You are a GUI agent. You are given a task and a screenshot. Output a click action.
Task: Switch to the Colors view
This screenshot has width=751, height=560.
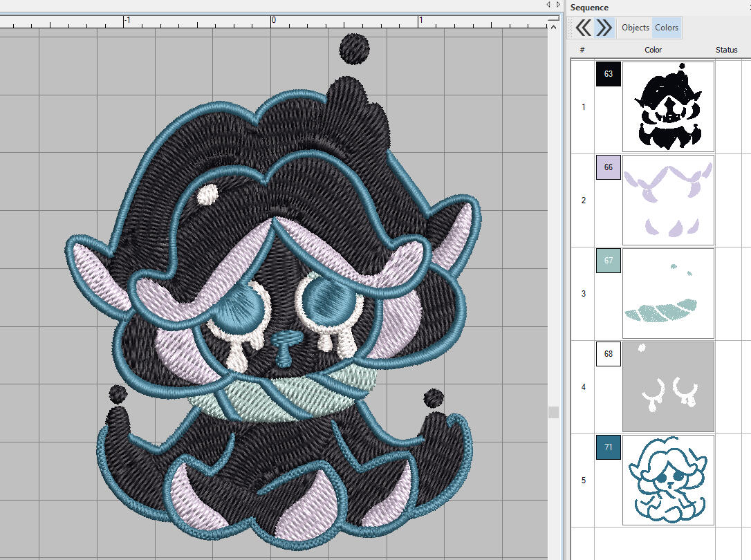click(666, 28)
